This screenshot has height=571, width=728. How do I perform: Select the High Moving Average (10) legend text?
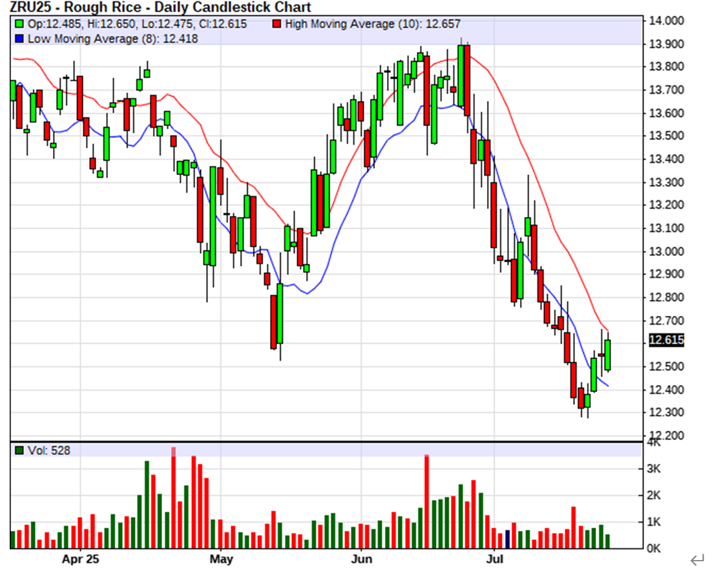click(x=354, y=25)
